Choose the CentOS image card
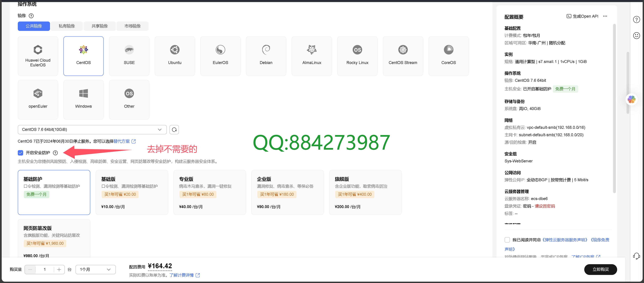Viewport: 644px width, 283px height. (x=84, y=56)
